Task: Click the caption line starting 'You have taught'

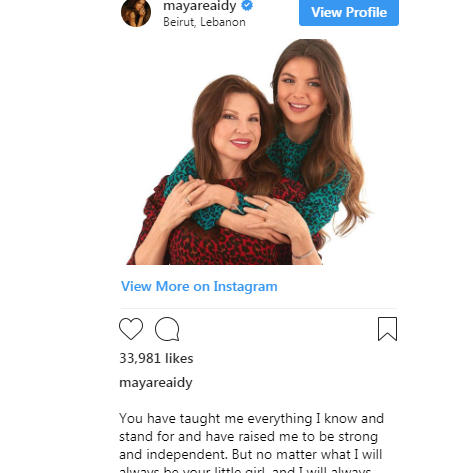Action: click(251, 418)
